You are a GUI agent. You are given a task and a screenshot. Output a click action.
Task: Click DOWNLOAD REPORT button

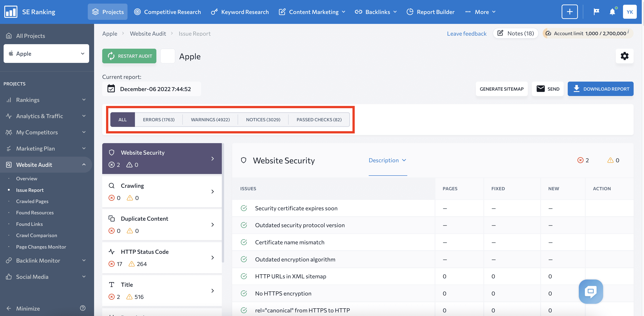600,89
